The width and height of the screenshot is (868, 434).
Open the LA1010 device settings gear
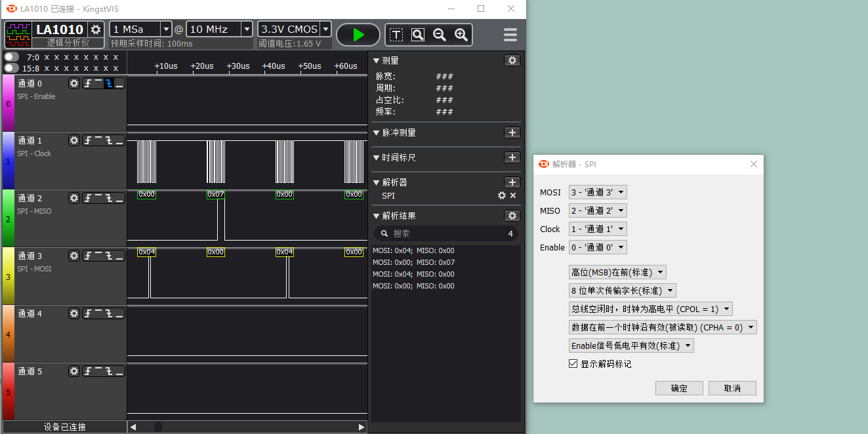coord(95,29)
